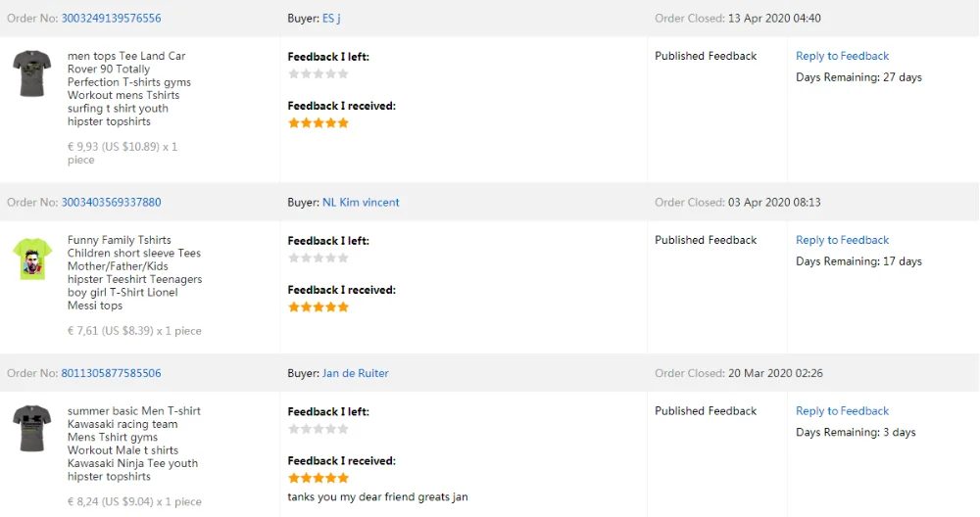Reply to Feedback for Kawasaki tee order
Viewport: 980px width, 517px height.
842,411
